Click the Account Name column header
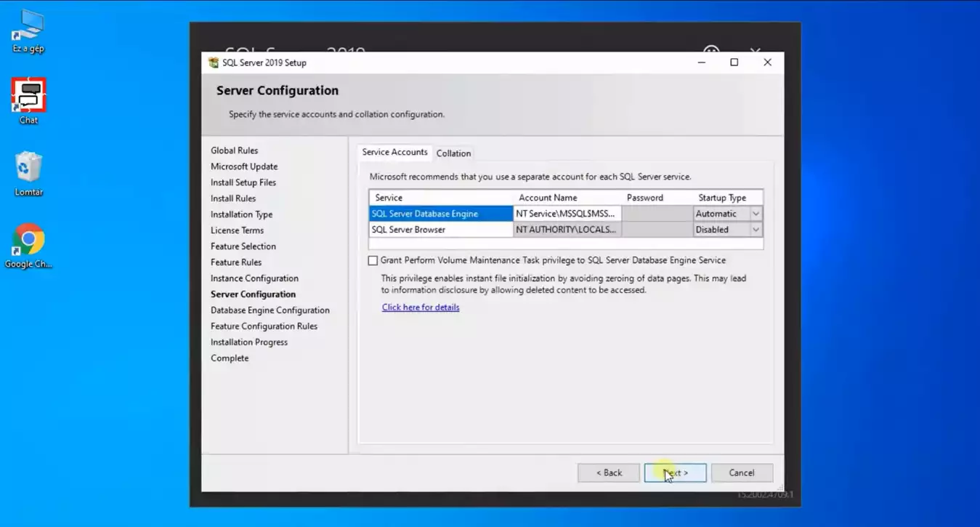This screenshot has width=980, height=527. (x=567, y=198)
